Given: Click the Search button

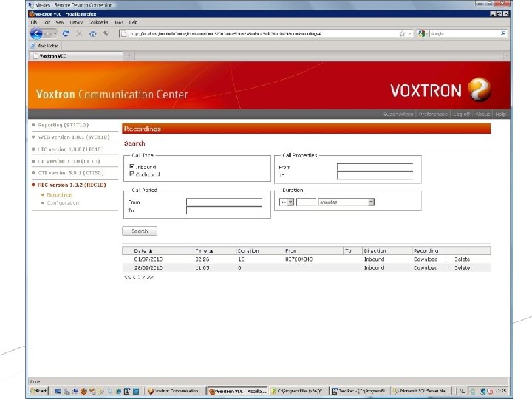Looking at the screenshot, I should pyautogui.click(x=140, y=231).
